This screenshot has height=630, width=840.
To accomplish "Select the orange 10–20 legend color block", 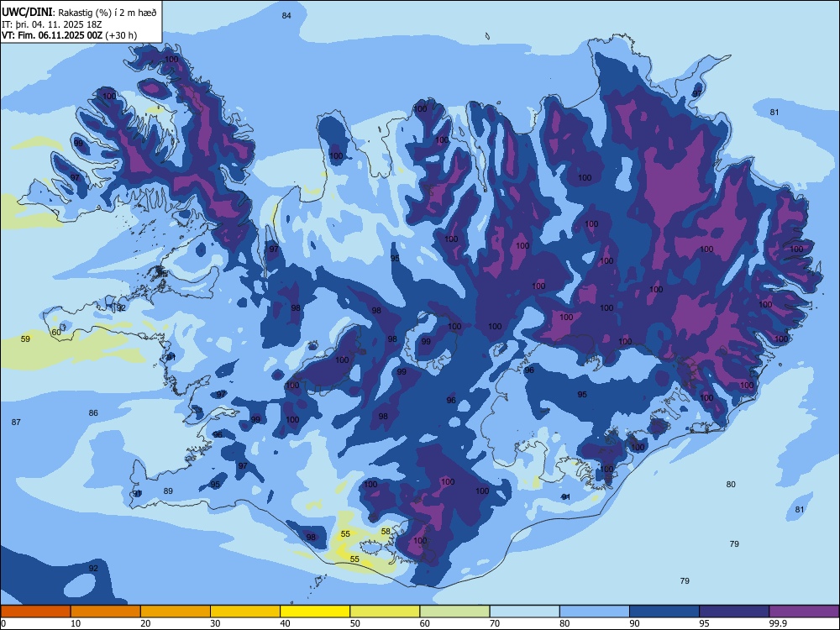I will (106, 612).
